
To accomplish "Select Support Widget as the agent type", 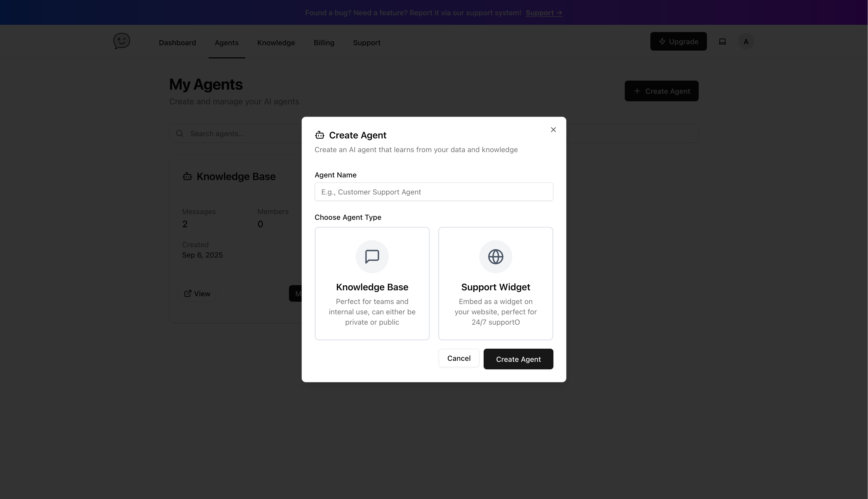I will point(495,283).
